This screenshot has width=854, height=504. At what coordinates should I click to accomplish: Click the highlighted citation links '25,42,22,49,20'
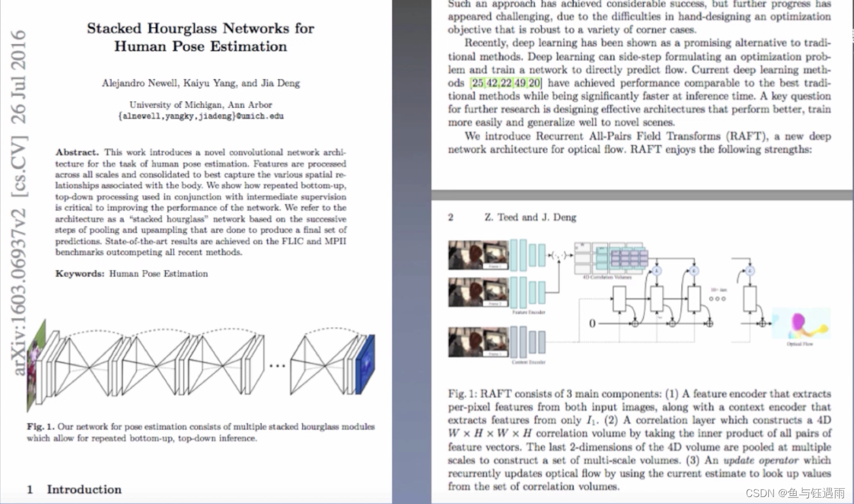pyautogui.click(x=506, y=83)
